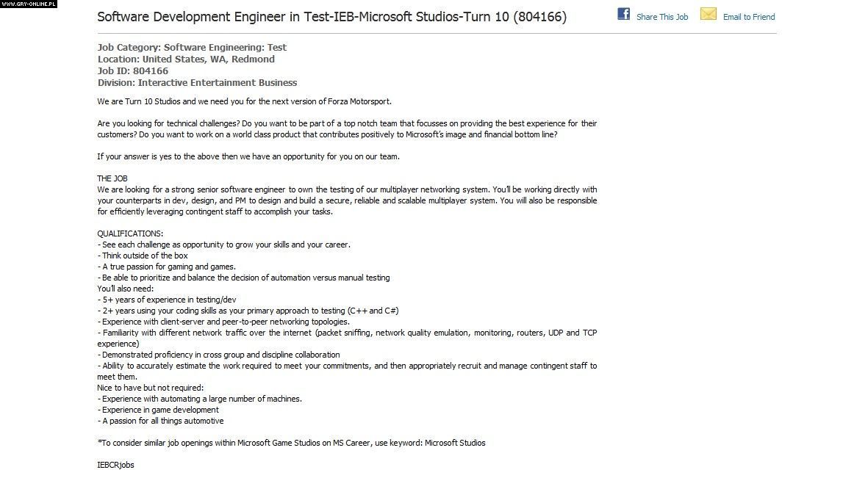Image resolution: width=868 pixels, height=478 pixels.
Task: Click the Software Development Engineer job title
Action: click(x=331, y=16)
